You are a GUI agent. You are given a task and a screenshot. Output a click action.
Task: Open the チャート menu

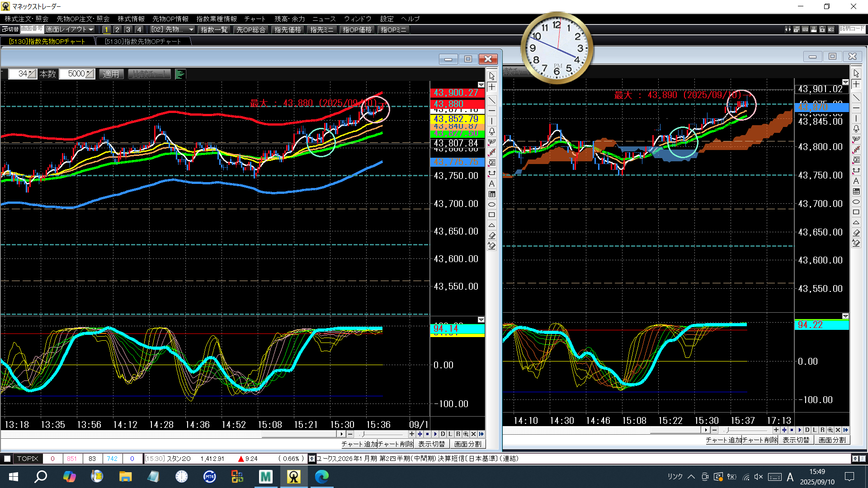coord(255,19)
